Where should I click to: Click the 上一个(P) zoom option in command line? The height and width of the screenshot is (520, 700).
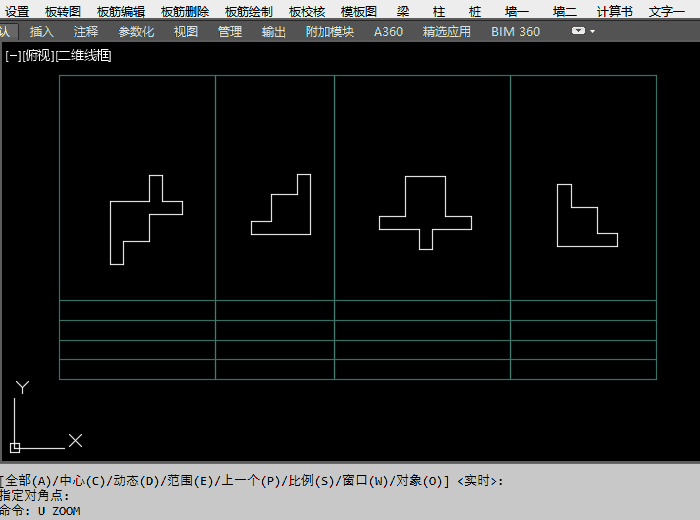pos(251,481)
